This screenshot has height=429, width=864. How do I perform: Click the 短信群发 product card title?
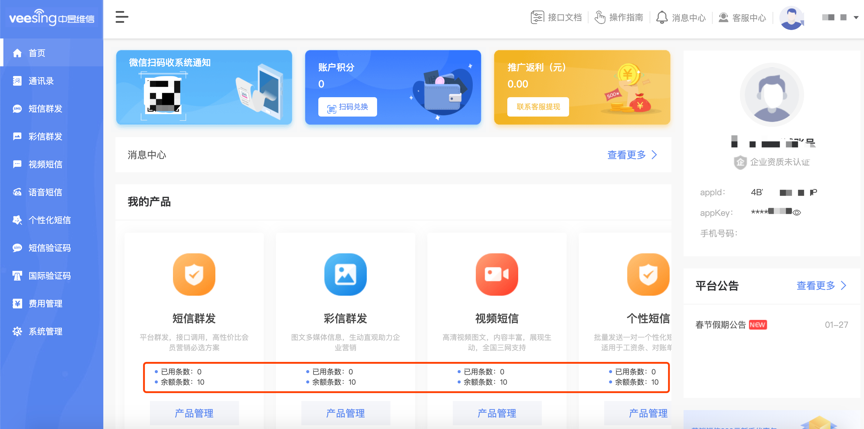click(x=194, y=318)
